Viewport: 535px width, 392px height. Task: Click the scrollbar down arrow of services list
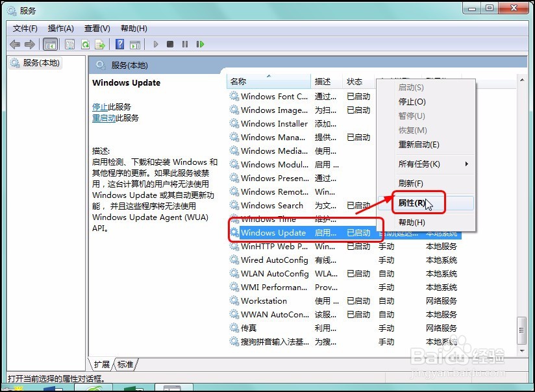[522, 350]
